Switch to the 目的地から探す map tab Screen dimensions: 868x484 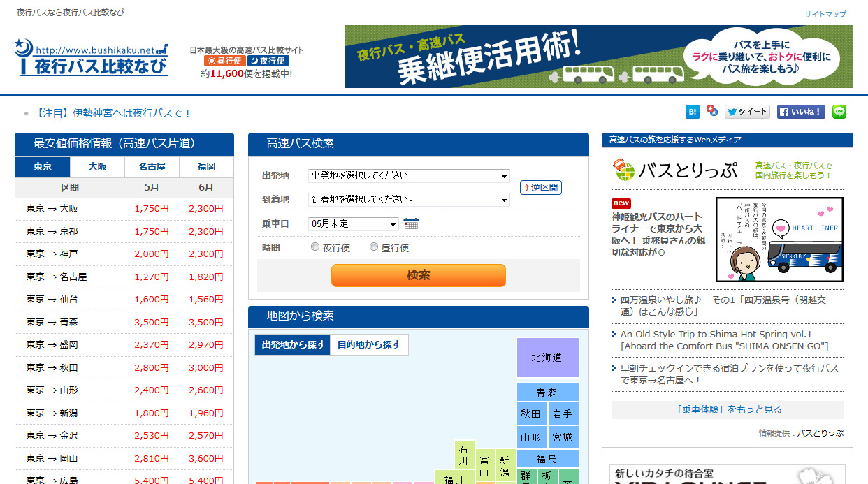click(x=369, y=345)
